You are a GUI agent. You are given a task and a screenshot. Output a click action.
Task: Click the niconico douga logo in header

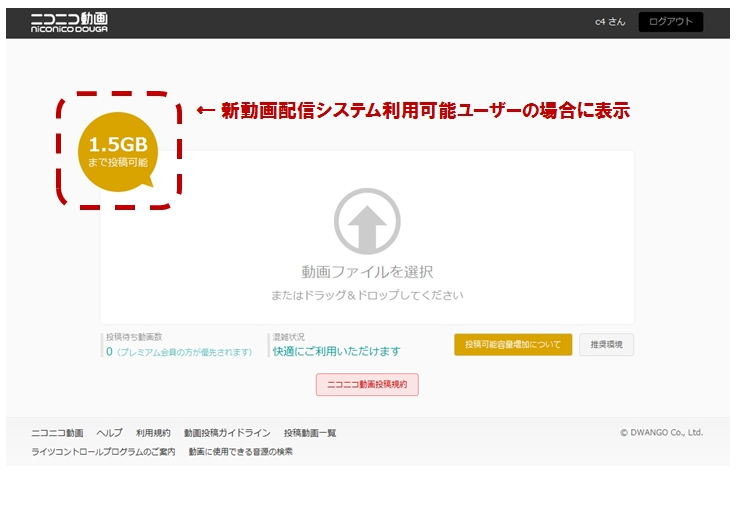coord(69,22)
